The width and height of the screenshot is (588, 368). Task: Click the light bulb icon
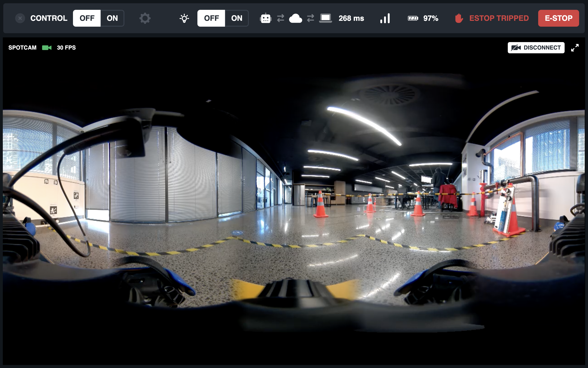[x=184, y=18]
